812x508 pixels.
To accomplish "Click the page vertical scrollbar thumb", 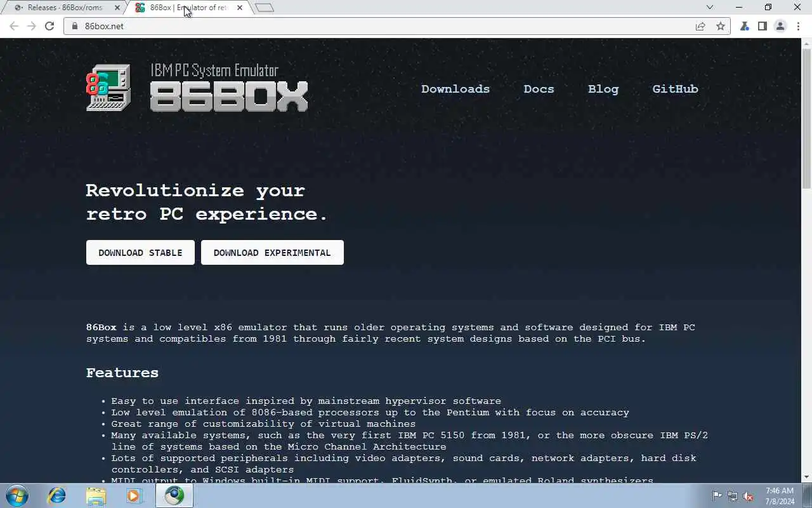I will coord(807,117).
